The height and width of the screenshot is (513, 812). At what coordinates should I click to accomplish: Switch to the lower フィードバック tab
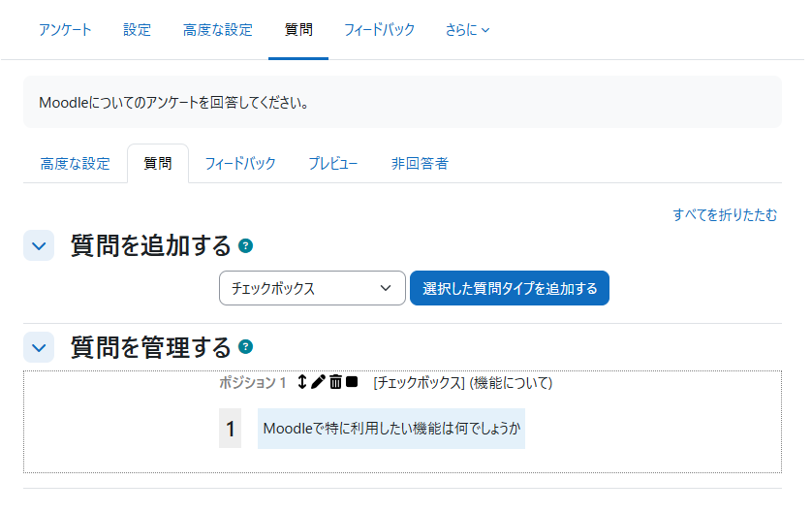tap(240, 164)
